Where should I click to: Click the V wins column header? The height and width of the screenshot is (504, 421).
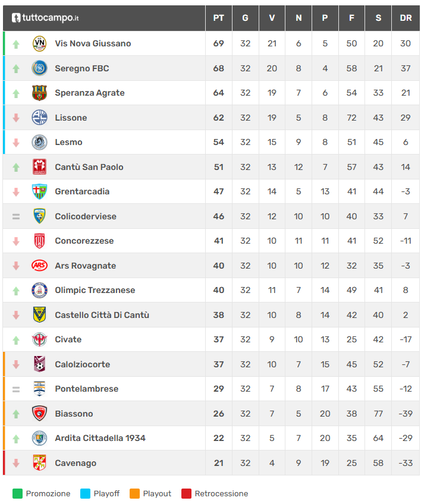272,18
